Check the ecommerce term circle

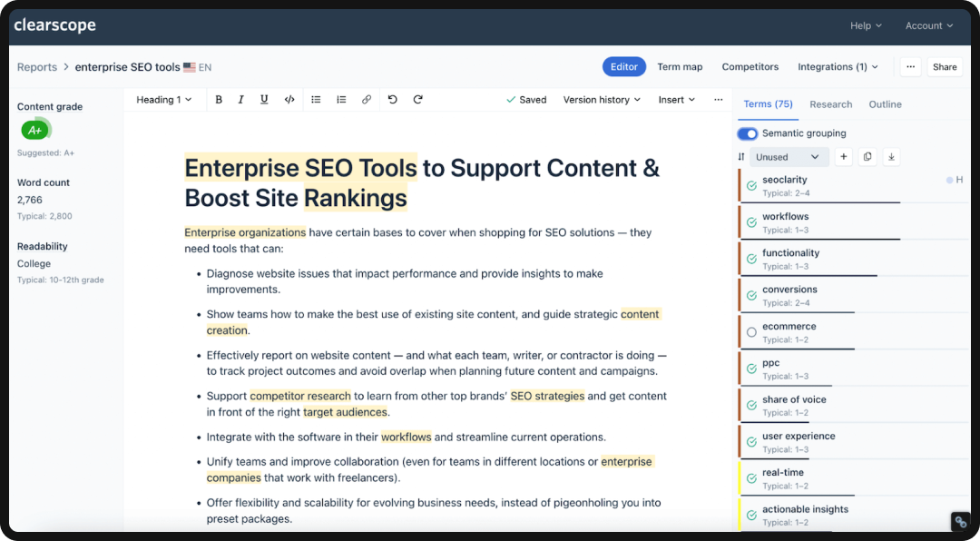coord(750,331)
